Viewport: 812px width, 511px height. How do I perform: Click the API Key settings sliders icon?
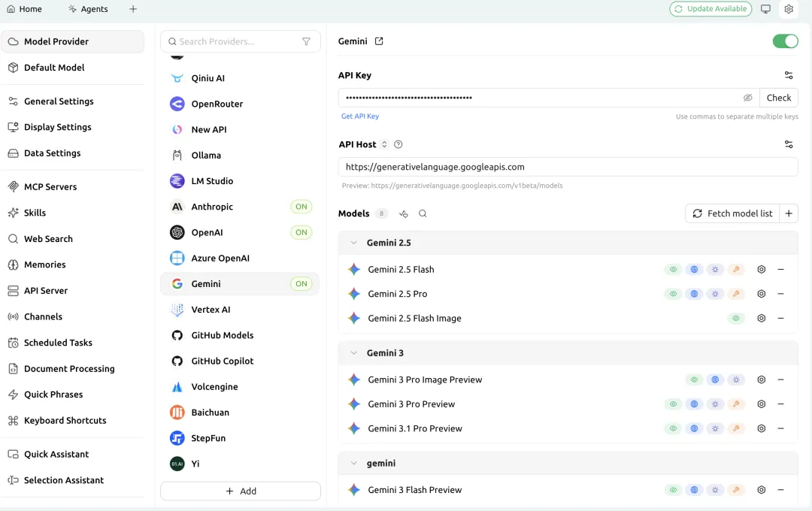pos(789,76)
